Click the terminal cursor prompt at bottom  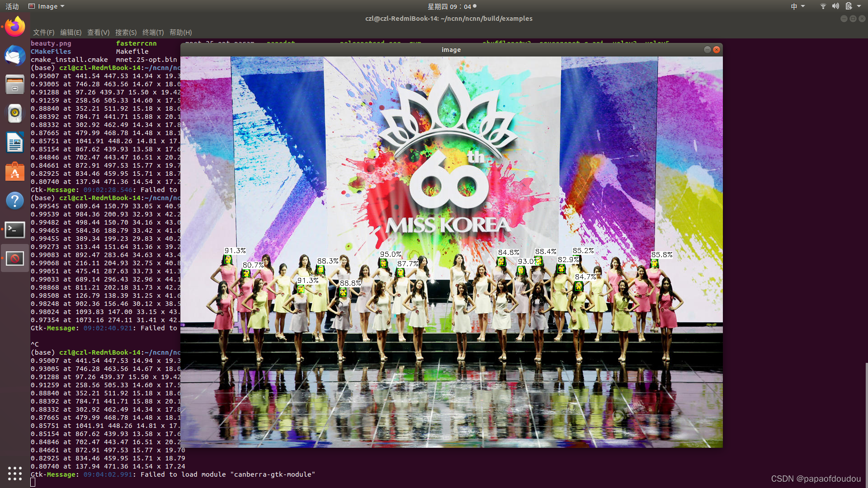coord(33,483)
